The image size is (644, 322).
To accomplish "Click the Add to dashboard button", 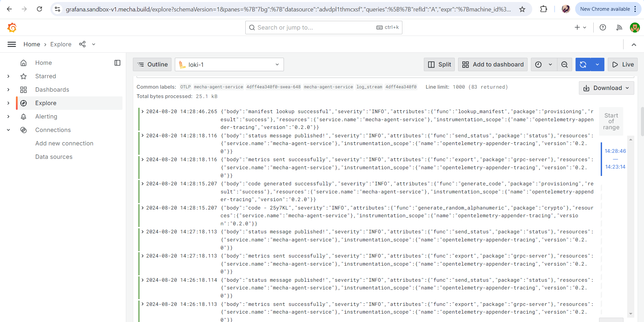I will (x=492, y=64).
